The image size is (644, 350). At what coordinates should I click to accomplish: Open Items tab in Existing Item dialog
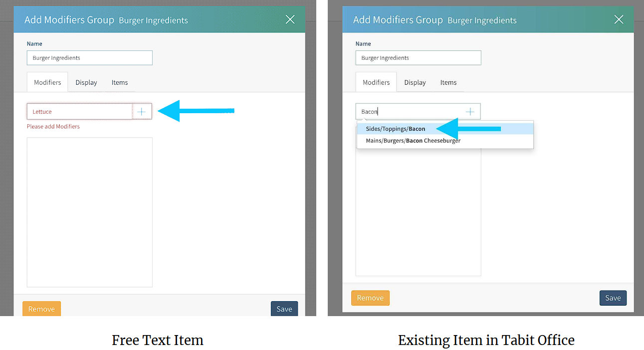[448, 83]
